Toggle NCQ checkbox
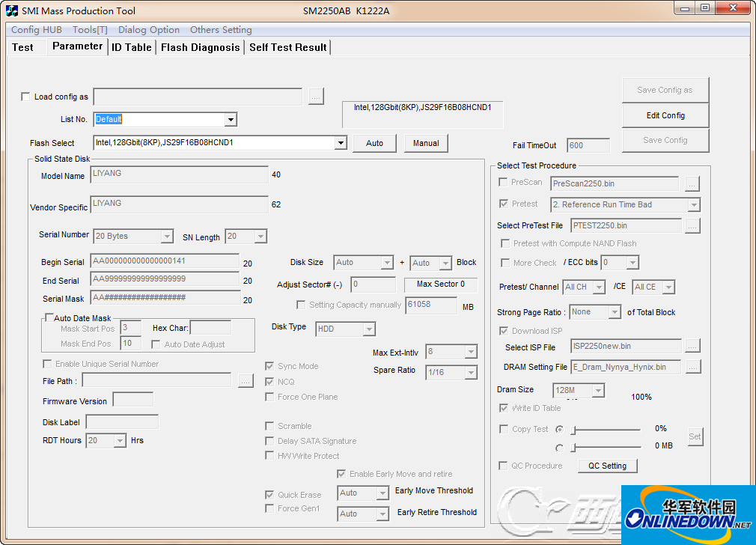This screenshot has height=545, width=756. [x=269, y=382]
